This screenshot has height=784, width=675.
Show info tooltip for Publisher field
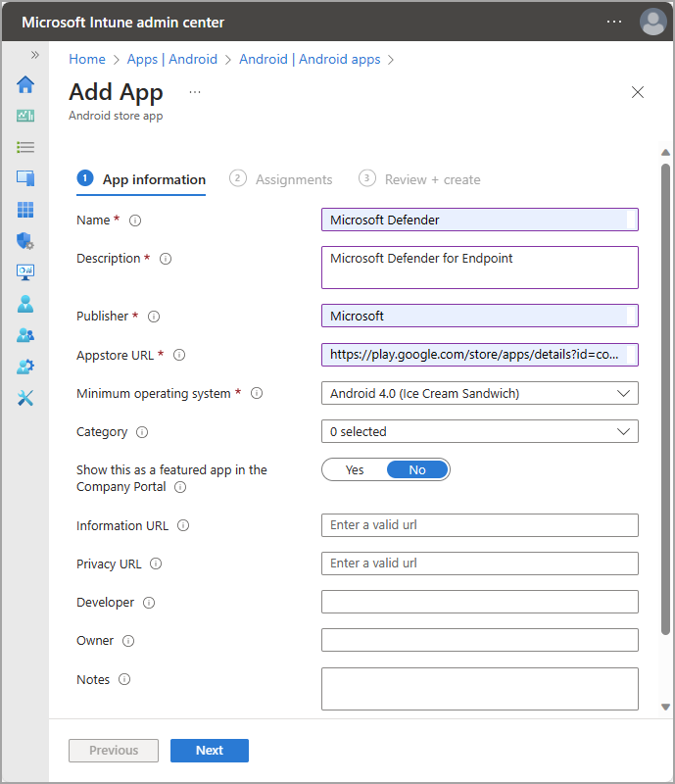(154, 317)
